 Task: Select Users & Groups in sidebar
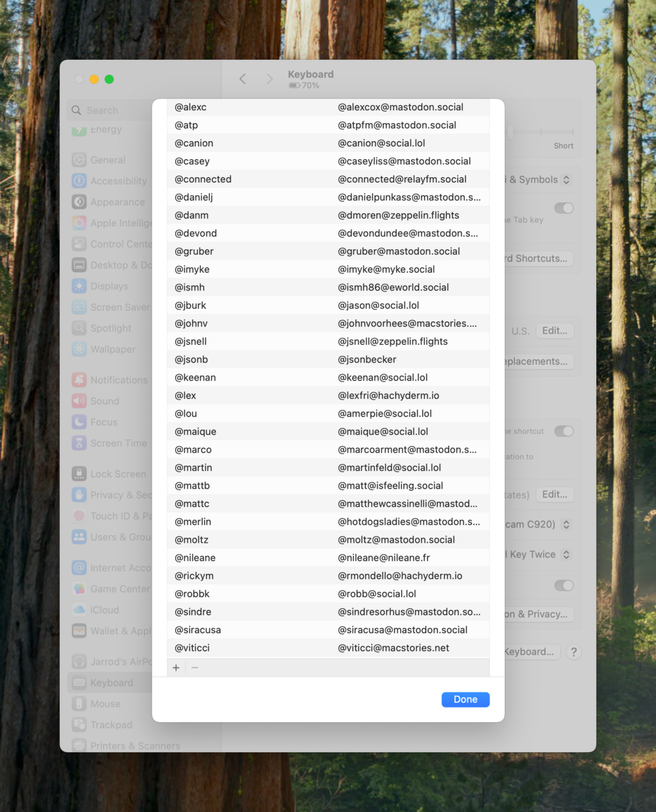(x=110, y=537)
